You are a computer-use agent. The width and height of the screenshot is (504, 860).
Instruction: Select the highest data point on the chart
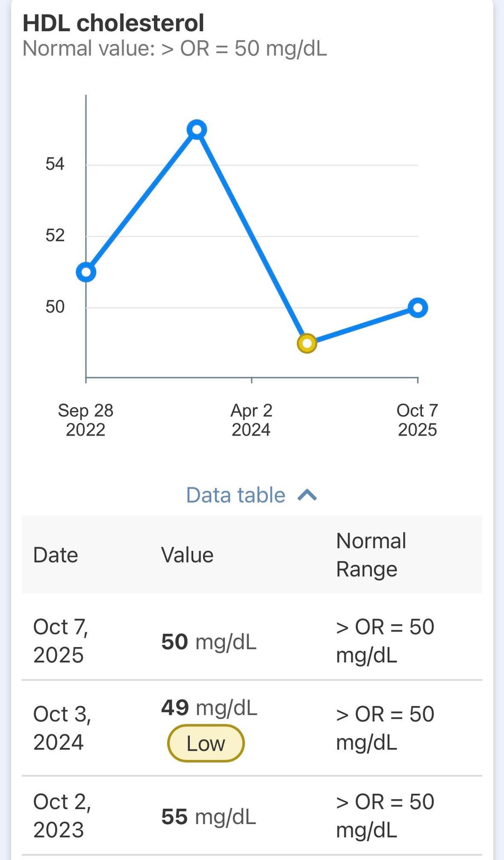(197, 129)
